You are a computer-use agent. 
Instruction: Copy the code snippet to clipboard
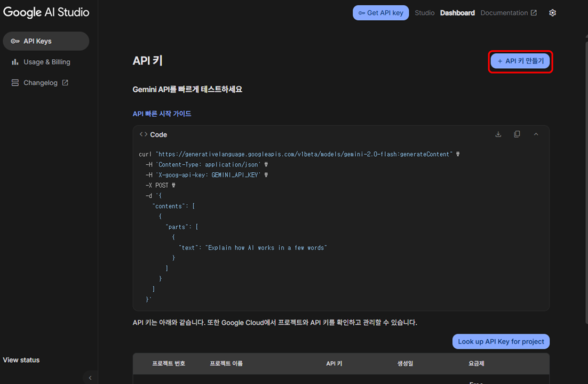(x=517, y=134)
